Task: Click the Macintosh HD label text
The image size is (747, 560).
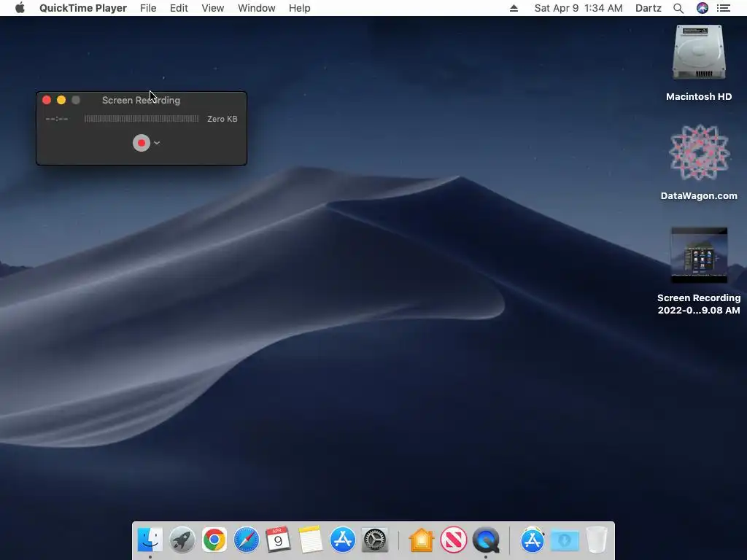Action: click(x=699, y=97)
